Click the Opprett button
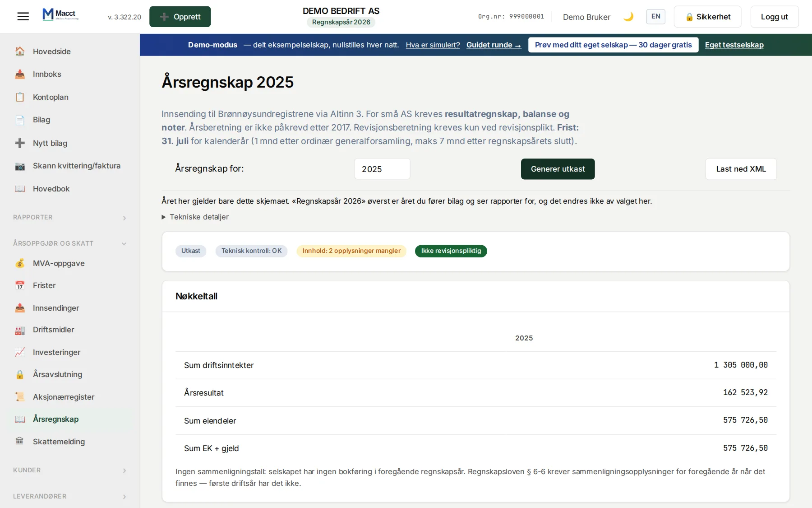Screen dimensions: 812x508 tap(180, 17)
